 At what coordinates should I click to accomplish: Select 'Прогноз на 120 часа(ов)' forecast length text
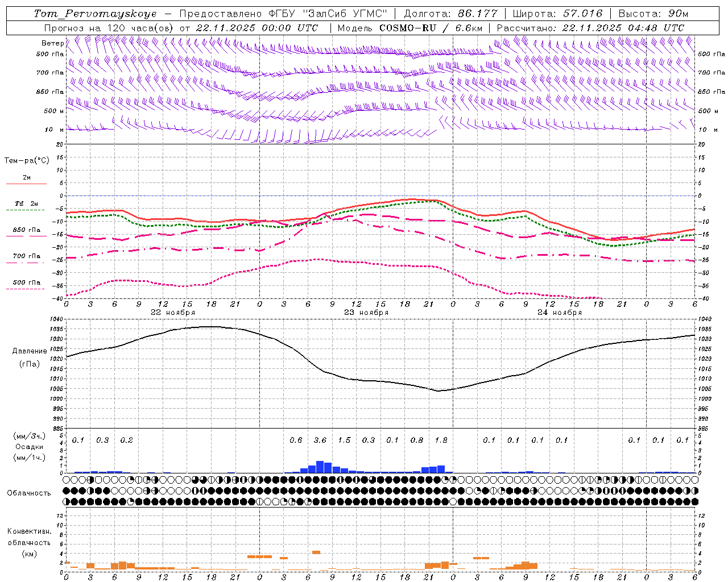(x=110, y=28)
